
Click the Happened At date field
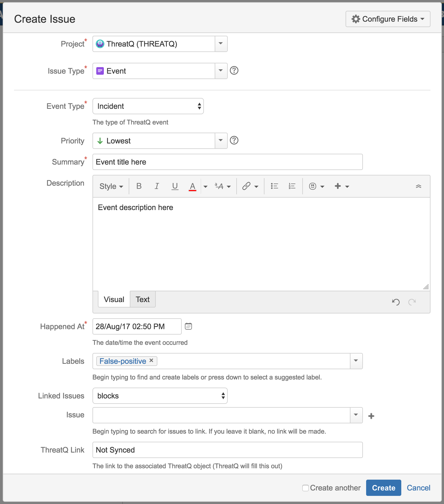[x=137, y=326]
